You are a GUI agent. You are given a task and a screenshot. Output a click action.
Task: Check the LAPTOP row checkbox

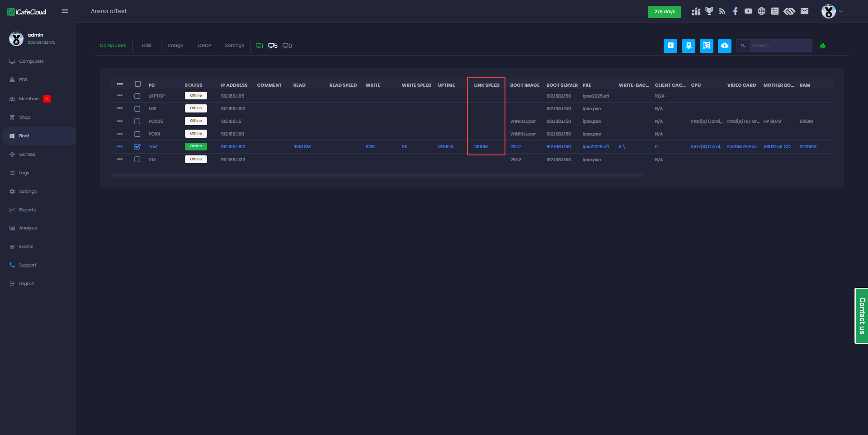tap(137, 96)
